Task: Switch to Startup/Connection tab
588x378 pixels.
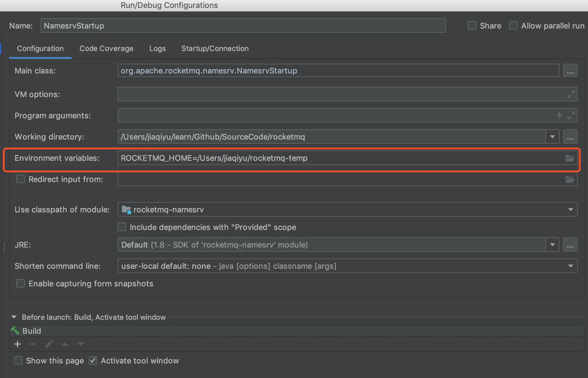Action: pos(215,49)
